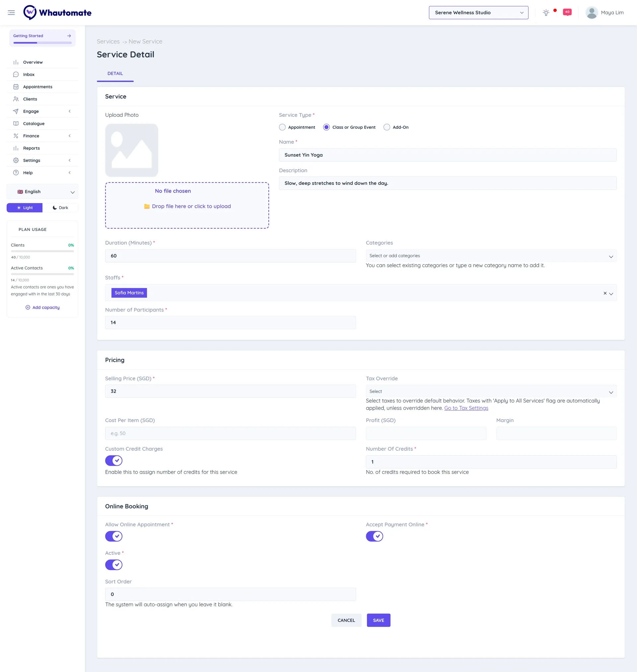Click the Appointments calendar icon
This screenshot has width=637, height=672.
point(16,87)
